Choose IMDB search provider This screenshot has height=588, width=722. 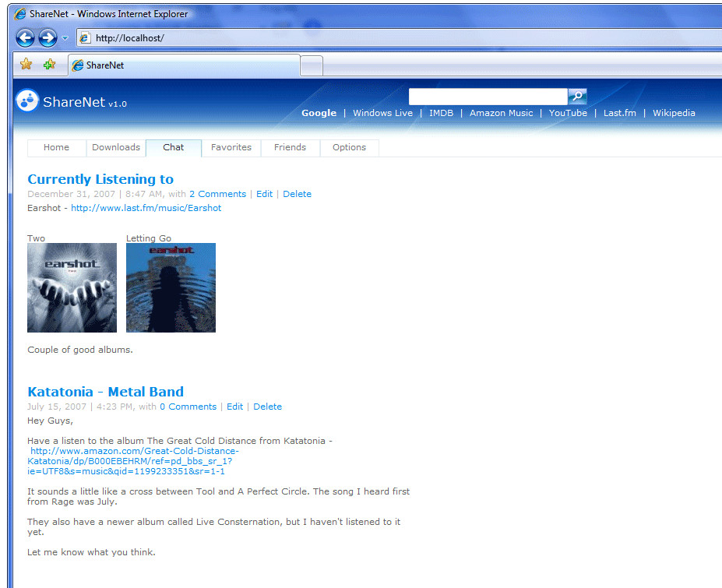click(x=441, y=113)
